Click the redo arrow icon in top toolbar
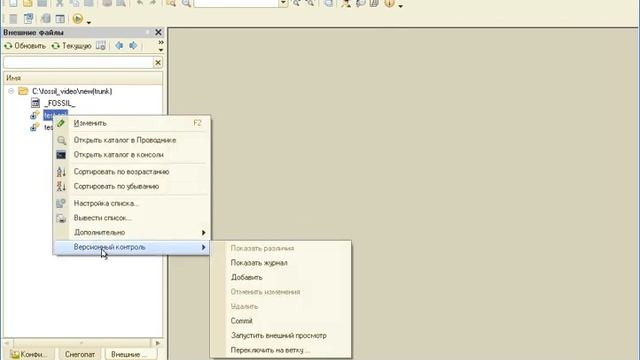This screenshot has width=640, height=360. coord(153,3)
